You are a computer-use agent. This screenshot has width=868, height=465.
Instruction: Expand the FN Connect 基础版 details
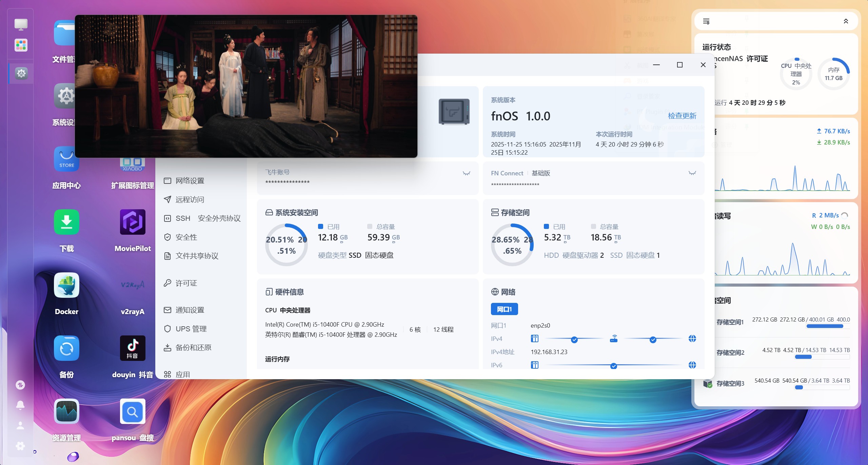[692, 173]
